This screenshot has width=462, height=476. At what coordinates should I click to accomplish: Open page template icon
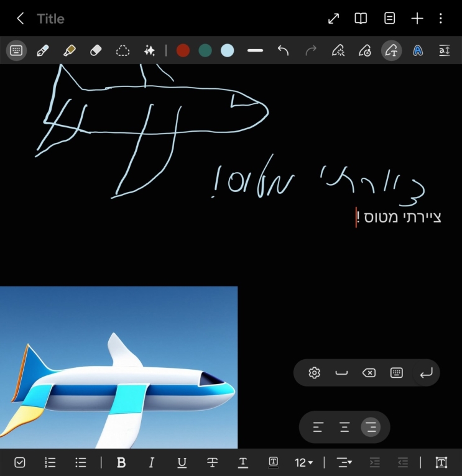point(389,18)
